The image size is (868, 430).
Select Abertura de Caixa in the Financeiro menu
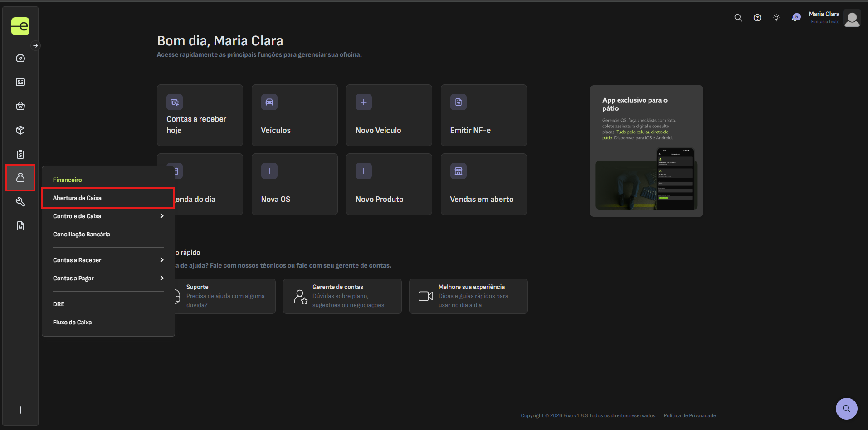[x=108, y=198]
